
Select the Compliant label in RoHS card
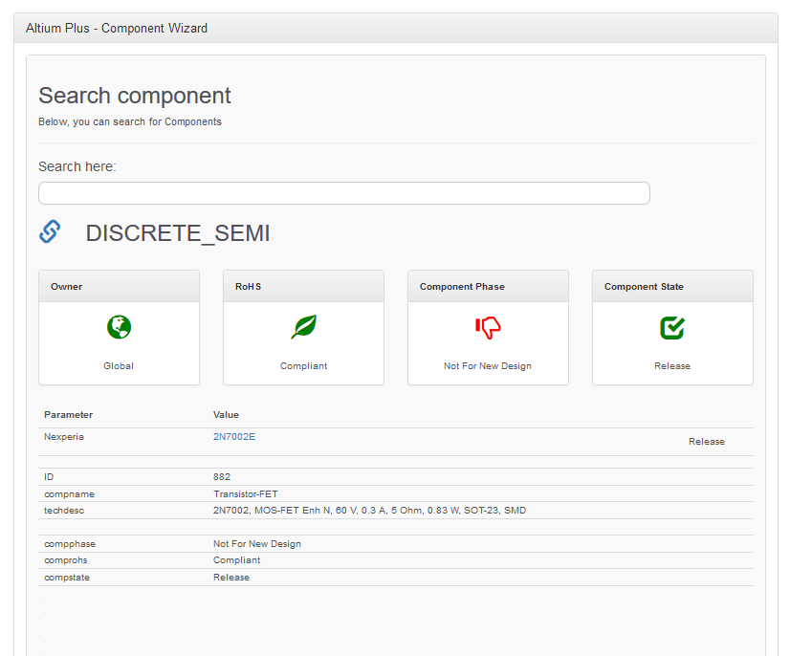tap(303, 365)
